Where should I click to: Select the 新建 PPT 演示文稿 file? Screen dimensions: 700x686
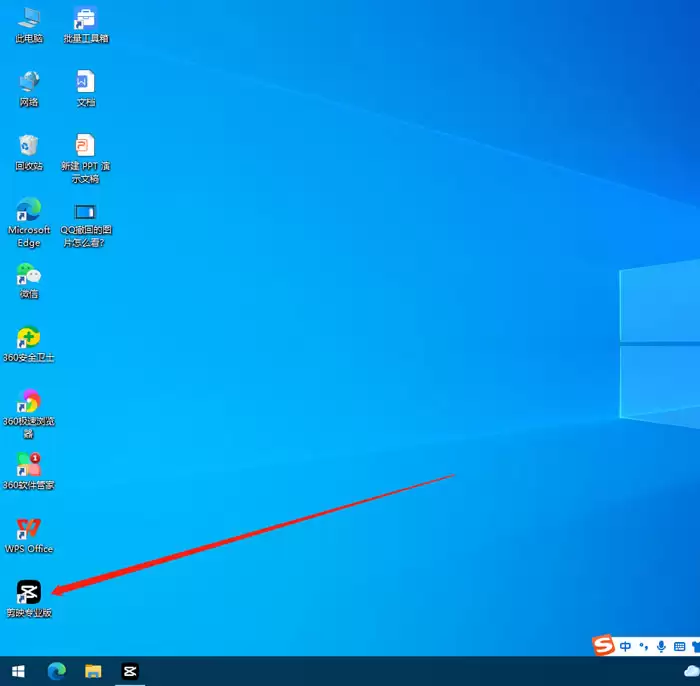[x=86, y=146]
